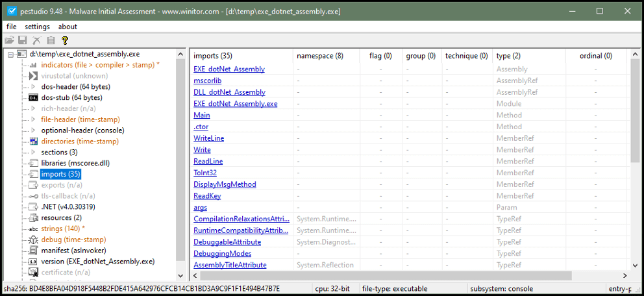Expand the optional-header (console) node
Viewport: 644px width, 296px height.
click(33, 130)
